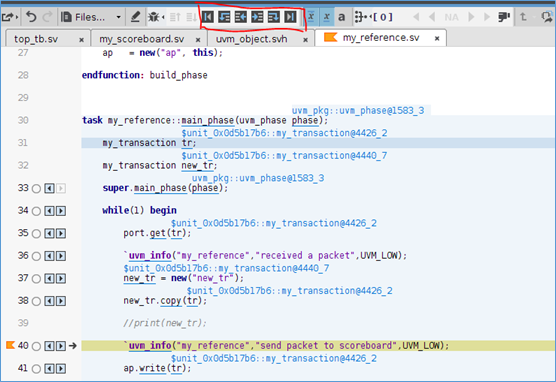Toggle breakpoint circle on line 41
Viewport: 556px width, 382px height.
[36, 369]
